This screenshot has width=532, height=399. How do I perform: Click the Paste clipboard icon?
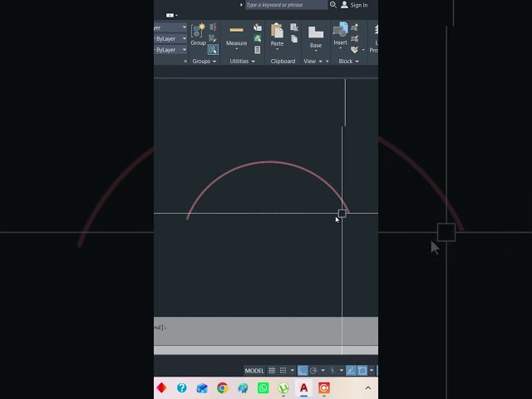tap(277, 31)
